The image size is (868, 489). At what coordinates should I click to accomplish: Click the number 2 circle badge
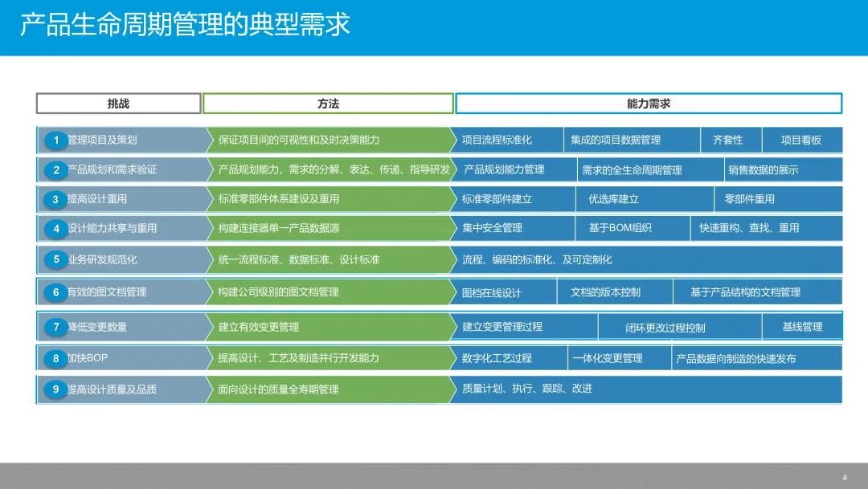point(56,169)
